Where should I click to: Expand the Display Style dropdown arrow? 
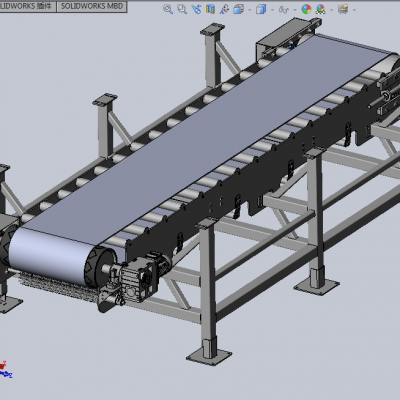point(272,10)
